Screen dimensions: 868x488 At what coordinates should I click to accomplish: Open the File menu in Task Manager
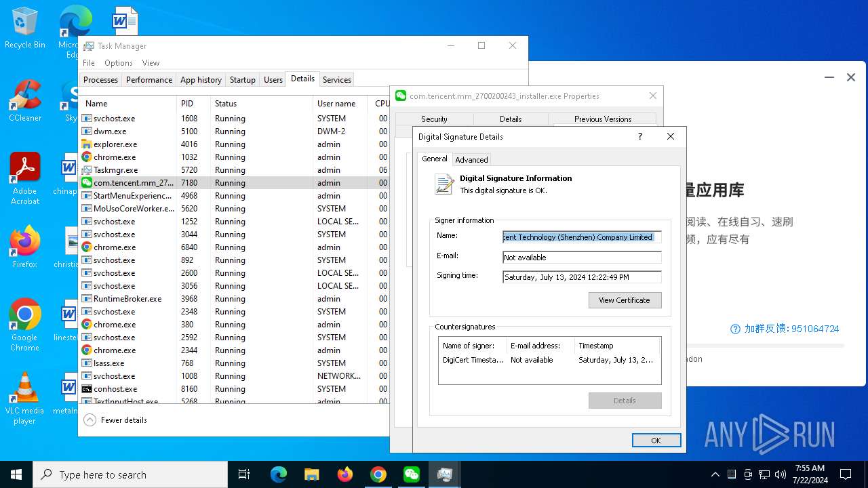89,62
